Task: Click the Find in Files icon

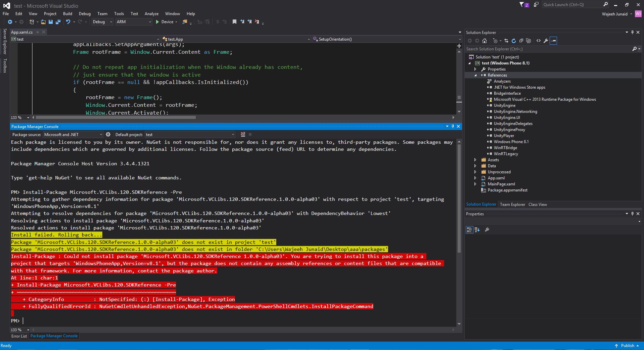Action: [185, 22]
